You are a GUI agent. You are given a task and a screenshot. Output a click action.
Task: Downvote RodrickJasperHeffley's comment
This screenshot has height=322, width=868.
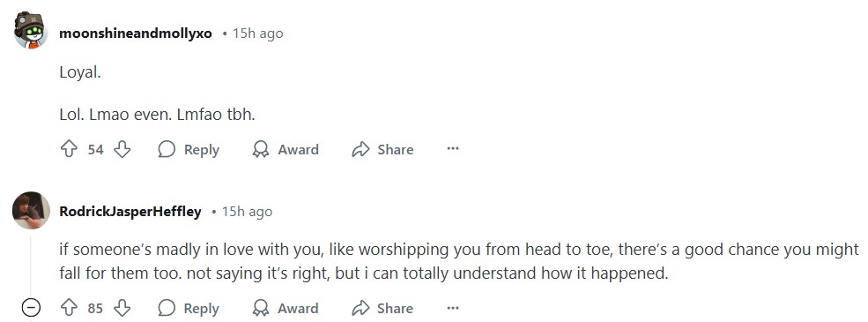pyautogui.click(x=122, y=308)
